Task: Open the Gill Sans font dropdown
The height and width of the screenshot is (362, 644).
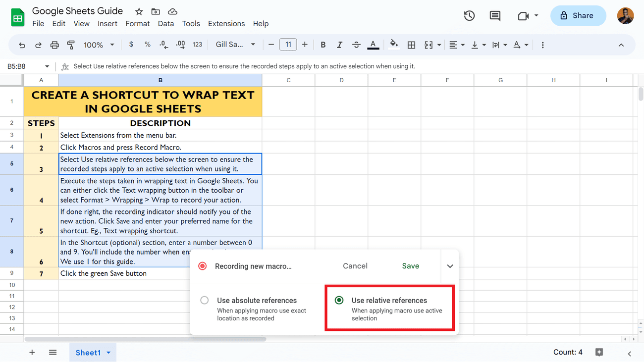Action: point(235,45)
